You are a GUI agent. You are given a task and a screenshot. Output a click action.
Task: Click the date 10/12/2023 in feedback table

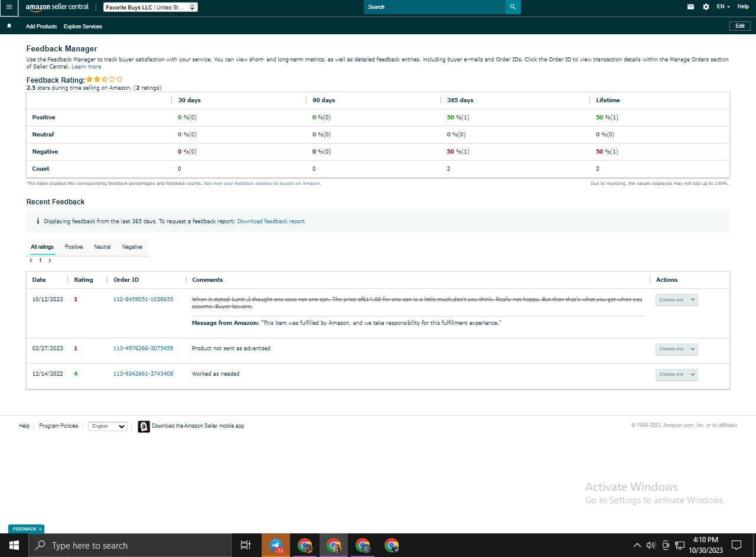coord(48,299)
